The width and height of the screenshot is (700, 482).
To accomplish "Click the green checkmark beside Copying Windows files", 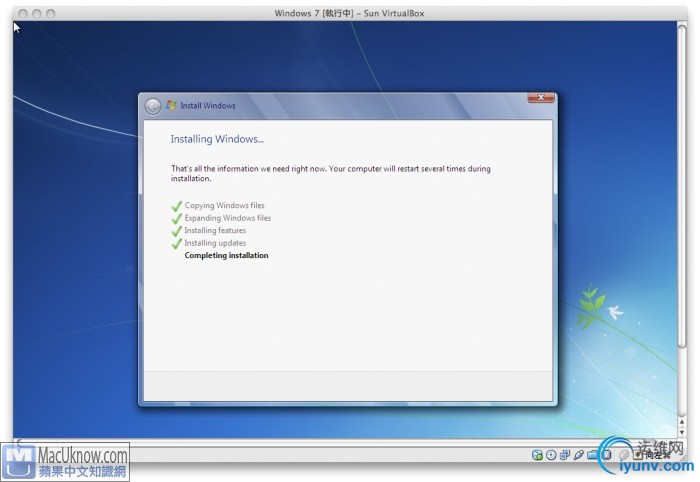I will coord(177,206).
